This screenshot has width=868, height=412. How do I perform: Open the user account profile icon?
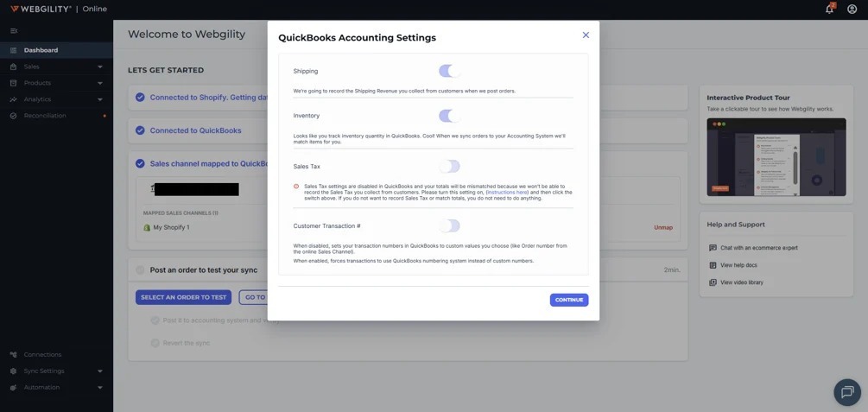pos(852,9)
